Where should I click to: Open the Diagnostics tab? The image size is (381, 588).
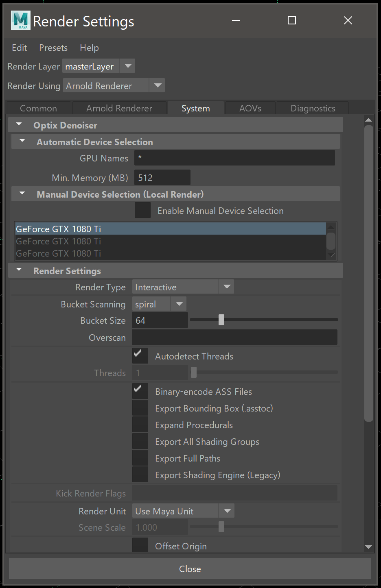[x=313, y=108]
